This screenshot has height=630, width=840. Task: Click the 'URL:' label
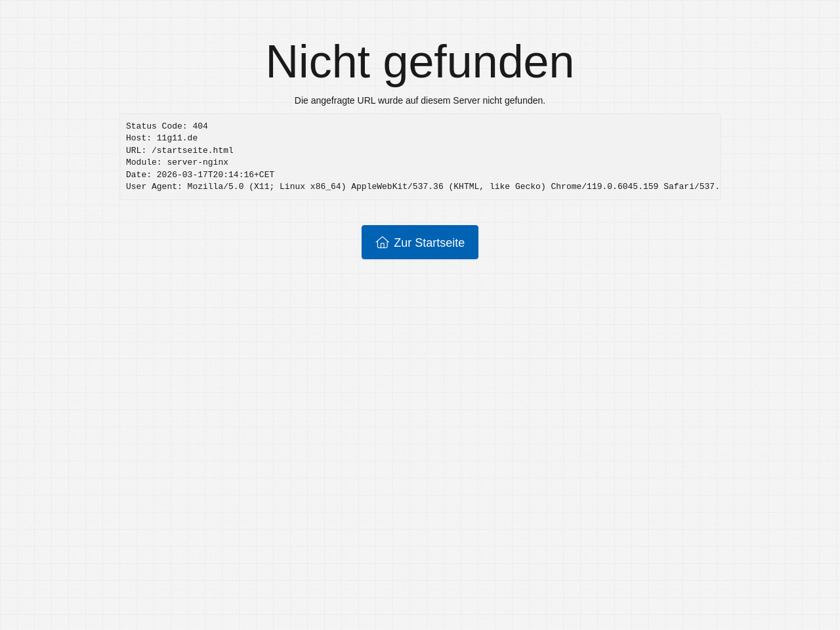pos(136,150)
